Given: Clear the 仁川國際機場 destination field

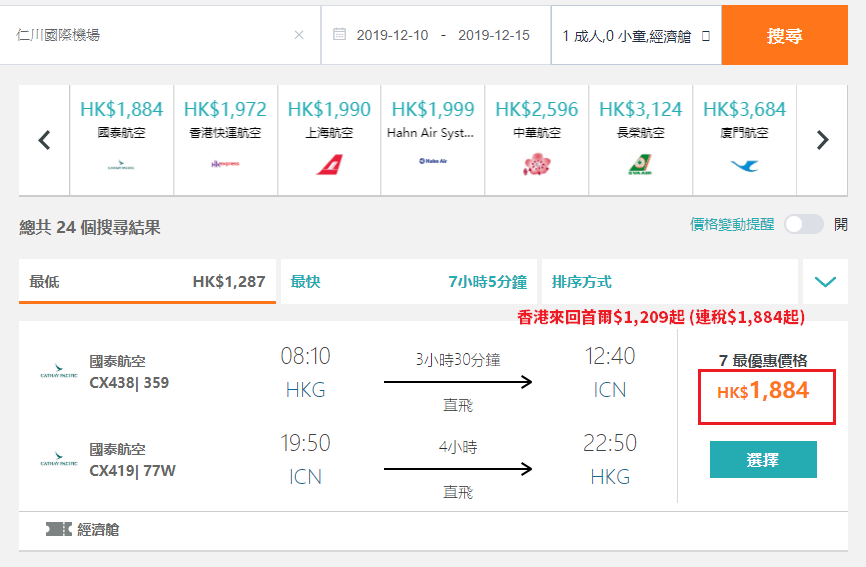Looking at the screenshot, I should pyautogui.click(x=299, y=35).
